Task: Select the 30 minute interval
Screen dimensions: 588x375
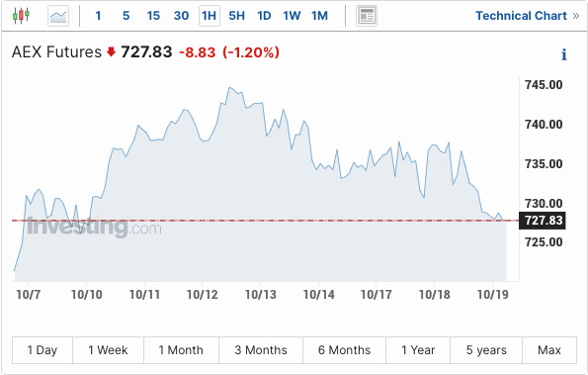Action: (x=181, y=16)
